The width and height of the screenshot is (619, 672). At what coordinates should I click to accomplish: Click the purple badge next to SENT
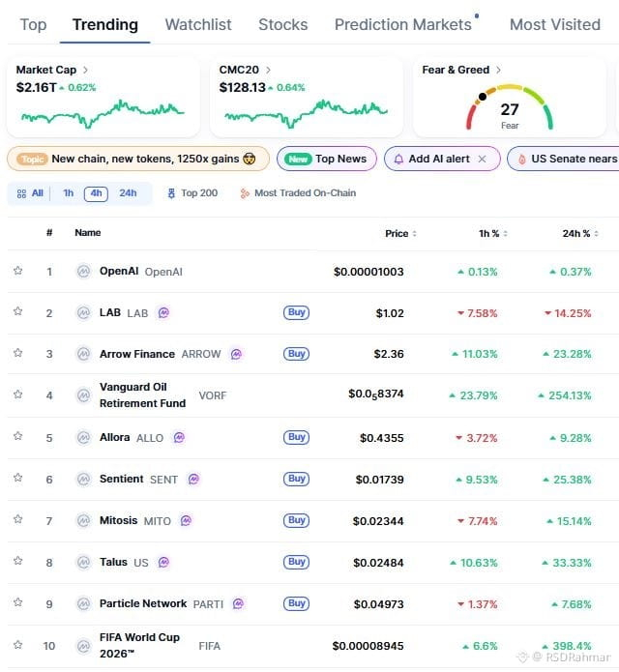(193, 480)
